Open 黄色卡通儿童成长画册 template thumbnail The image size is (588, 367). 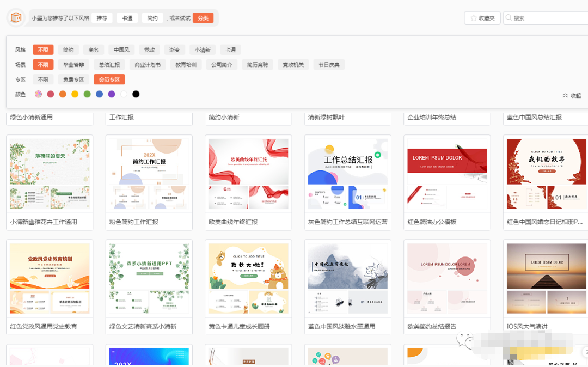[248, 279]
